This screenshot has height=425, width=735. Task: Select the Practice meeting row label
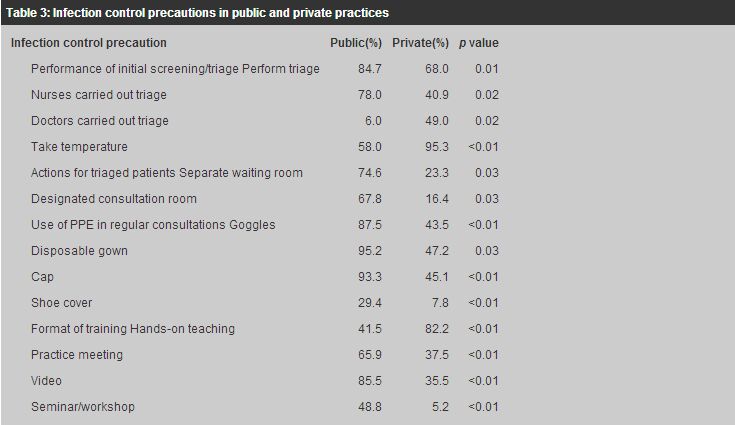pyautogui.click(x=77, y=355)
